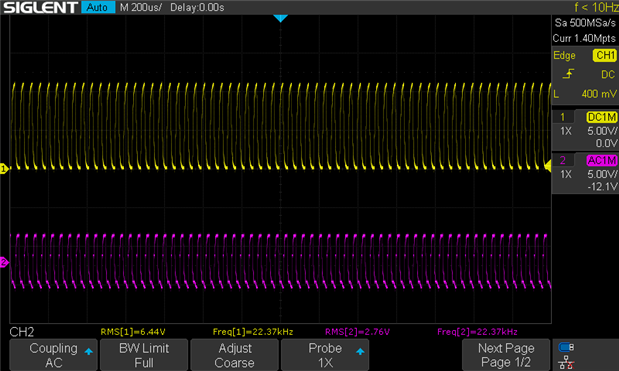
Task: Switch the Adjust Coarse setting
Action: pyautogui.click(x=234, y=355)
